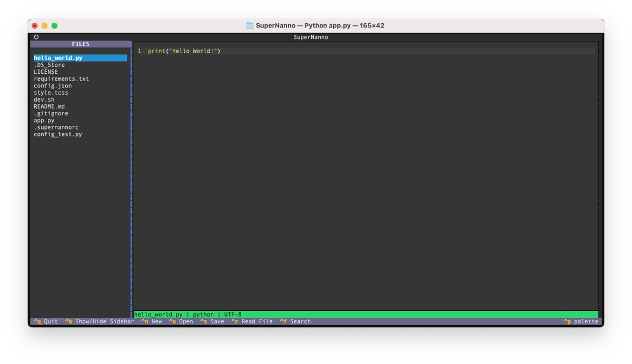Open the LICENSE file
This screenshot has height=364, width=632.
point(46,72)
